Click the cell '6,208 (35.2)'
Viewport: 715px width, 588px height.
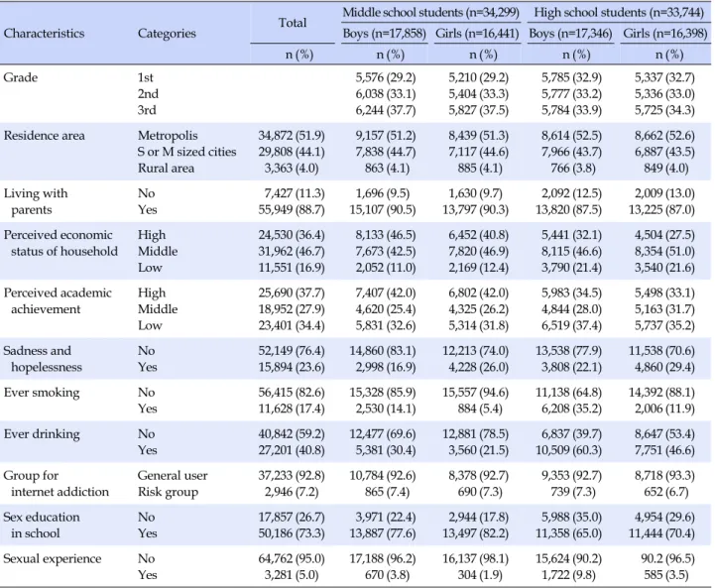[571, 409]
